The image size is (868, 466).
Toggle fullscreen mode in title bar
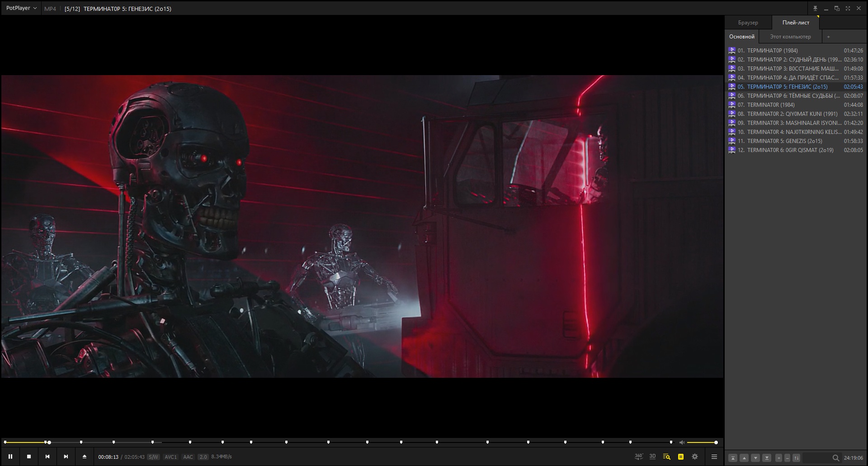(x=848, y=8)
